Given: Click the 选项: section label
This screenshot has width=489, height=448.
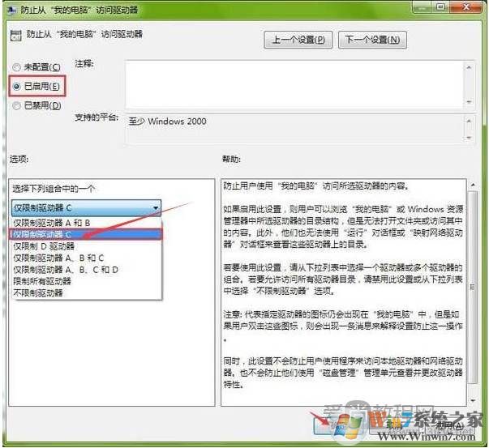Looking at the screenshot, I should (19, 160).
